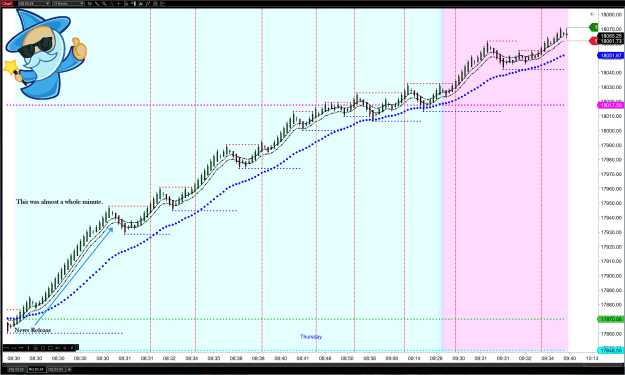Click the 17900.00 label on the price axis
This screenshot has width=625, height=375.
(x=611, y=276)
